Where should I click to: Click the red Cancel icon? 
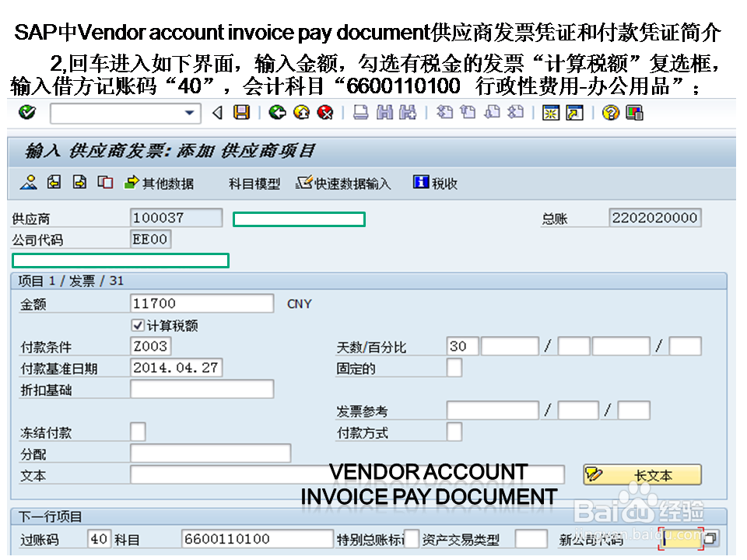[325, 112]
